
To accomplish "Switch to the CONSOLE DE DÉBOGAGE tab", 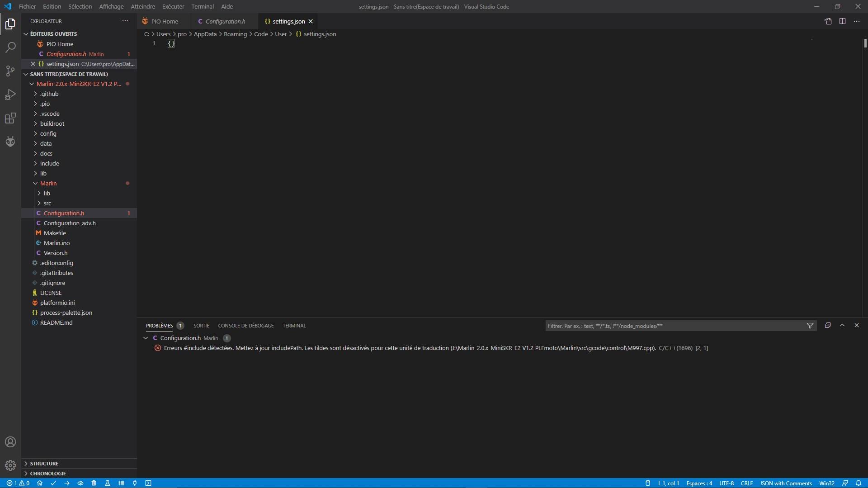I will coord(246,326).
